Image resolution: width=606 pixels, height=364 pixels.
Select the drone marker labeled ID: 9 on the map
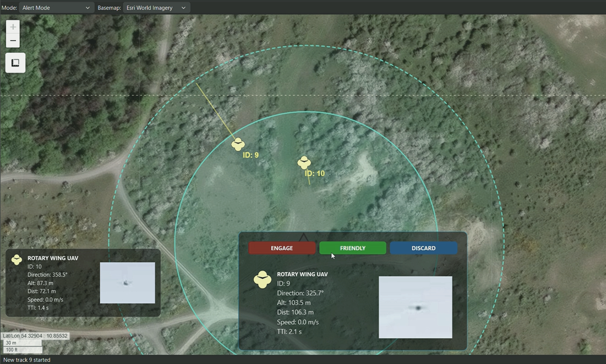(238, 145)
